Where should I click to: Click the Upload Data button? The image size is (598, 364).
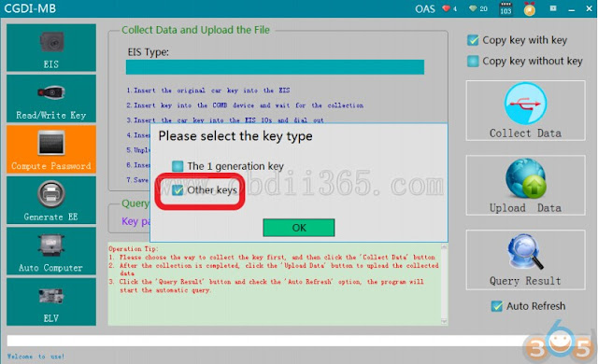[525, 185]
